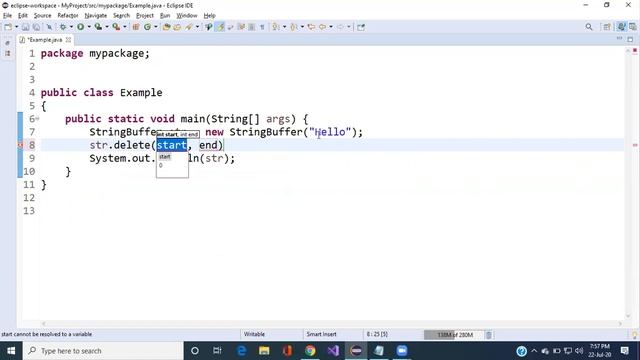Image resolution: width=640 pixels, height=360 pixels.
Task: Click the Open Perspective icon
Action: pos(607,27)
